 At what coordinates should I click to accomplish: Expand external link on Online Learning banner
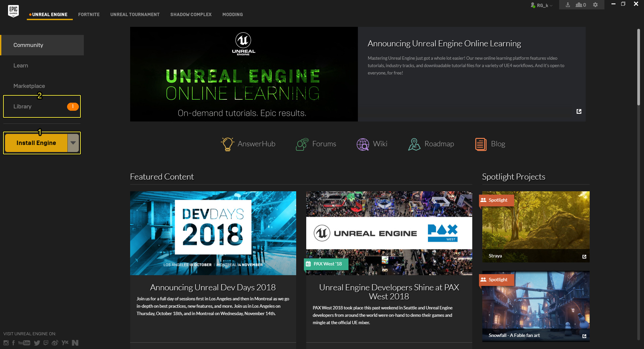pyautogui.click(x=579, y=111)
